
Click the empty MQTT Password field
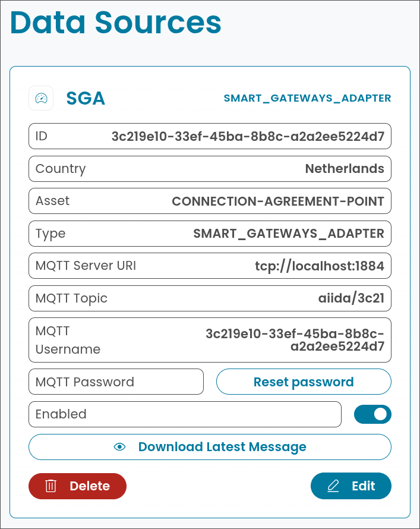(x=116, y=381)
